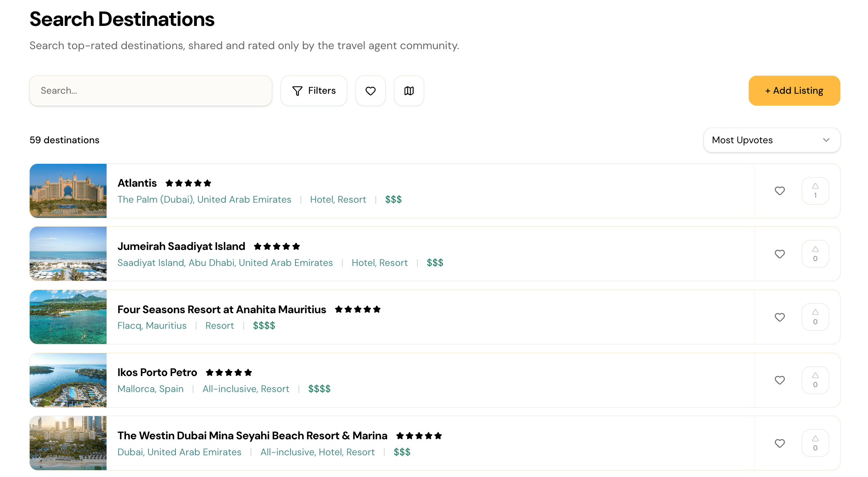Show favorites with the heart filter
The height and width of the screenshot is (477, 868).
tap(370, 91)
